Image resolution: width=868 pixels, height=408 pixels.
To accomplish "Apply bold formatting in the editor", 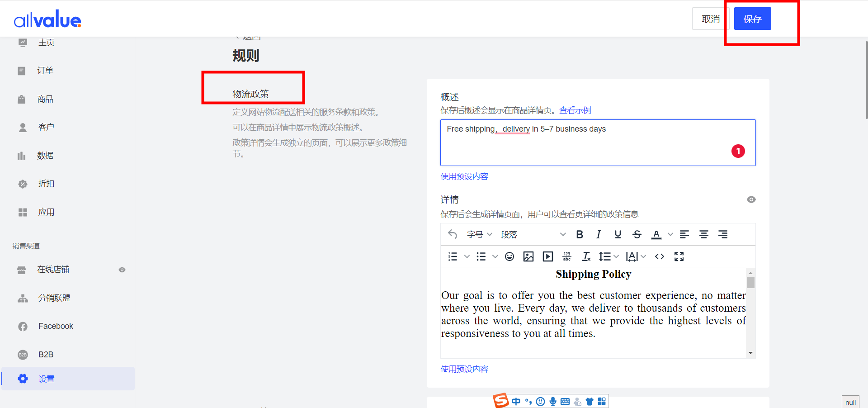I will (x=580, y=234).
